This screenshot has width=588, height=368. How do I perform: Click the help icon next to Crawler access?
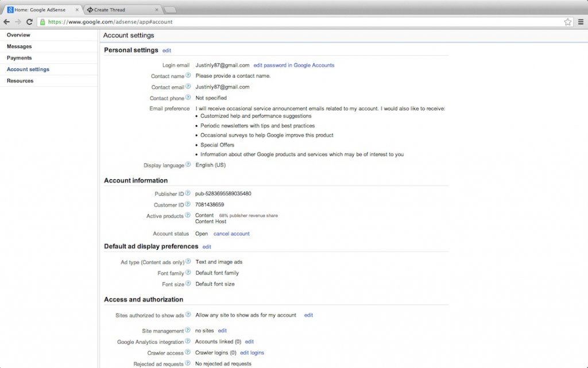tap(188, 352)
